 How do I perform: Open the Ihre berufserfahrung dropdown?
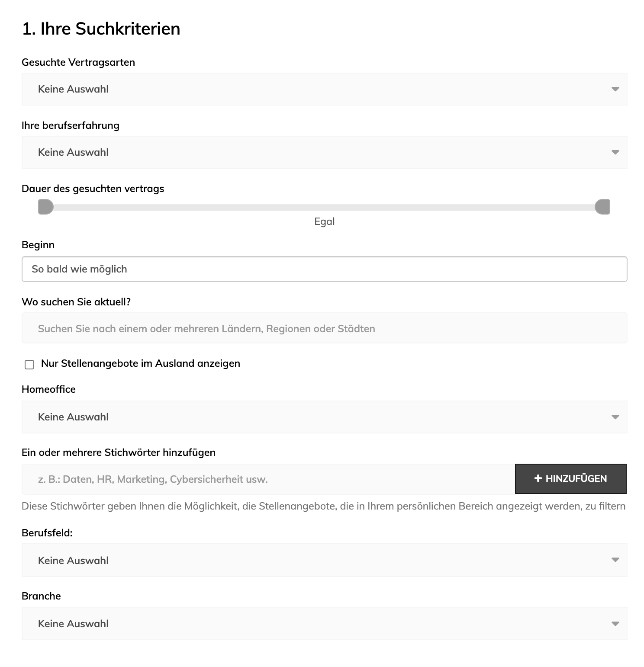[x=324, y=152]
